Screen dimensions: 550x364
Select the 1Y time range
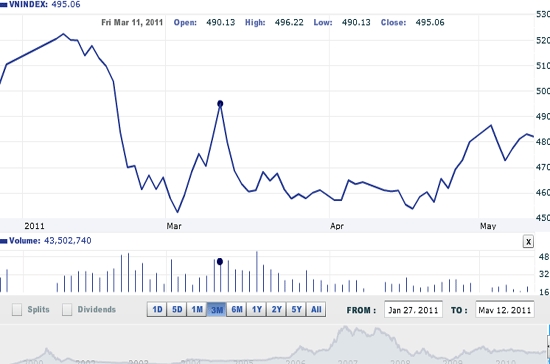tap(257, 309)
